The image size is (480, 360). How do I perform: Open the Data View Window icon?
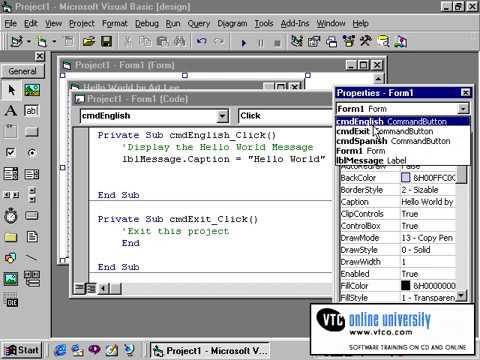point(383,42)
